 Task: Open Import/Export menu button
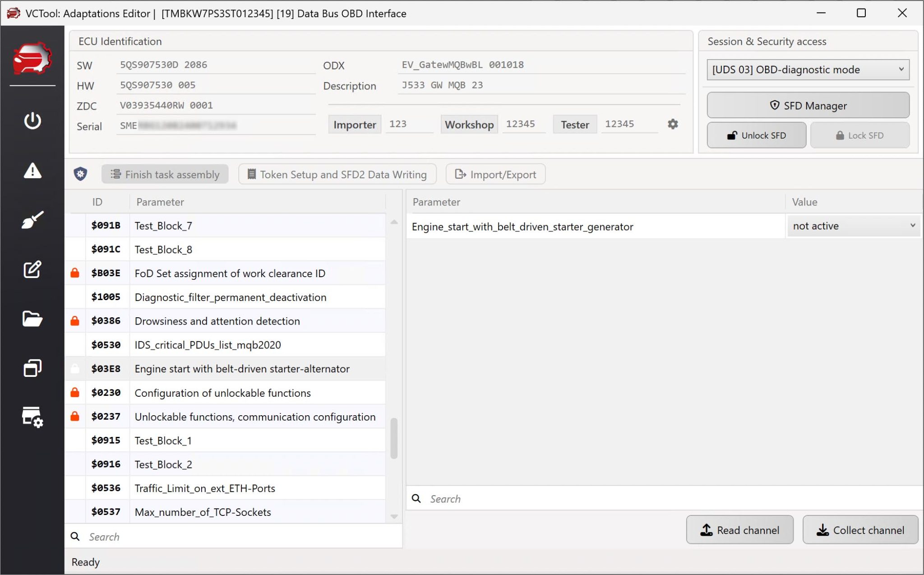(x=495, y=174)
